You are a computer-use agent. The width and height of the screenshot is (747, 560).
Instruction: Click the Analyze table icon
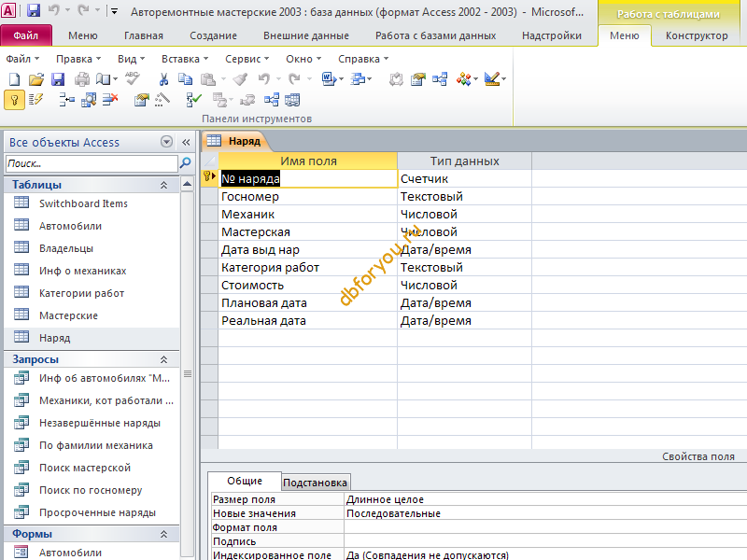coord(358,79)
